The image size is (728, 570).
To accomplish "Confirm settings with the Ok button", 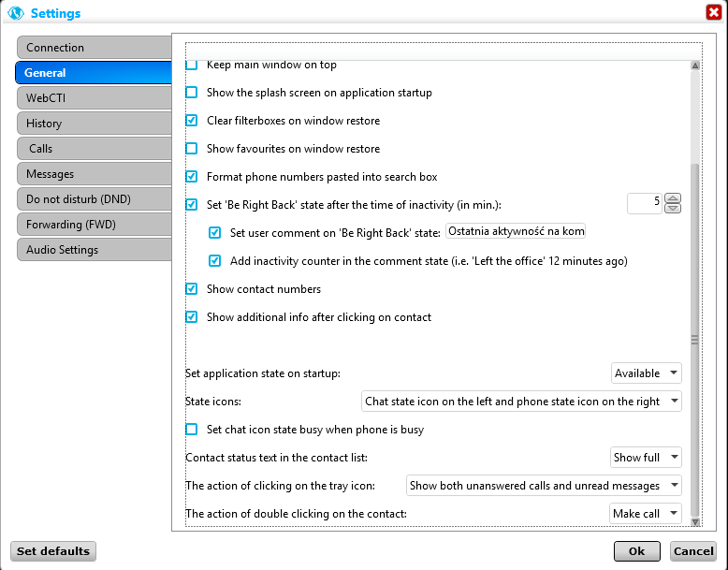I will pos(636,551).
